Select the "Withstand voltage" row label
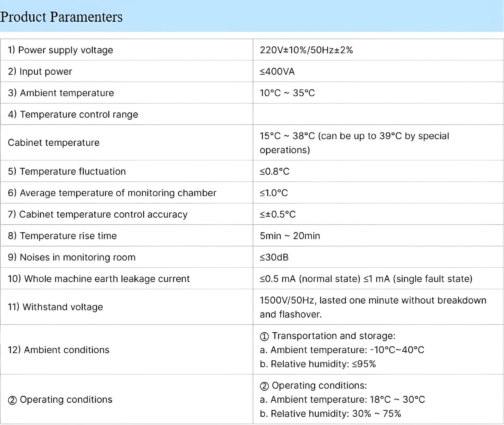The height and width of the screenshot is (425, 504). coord(55,307)
